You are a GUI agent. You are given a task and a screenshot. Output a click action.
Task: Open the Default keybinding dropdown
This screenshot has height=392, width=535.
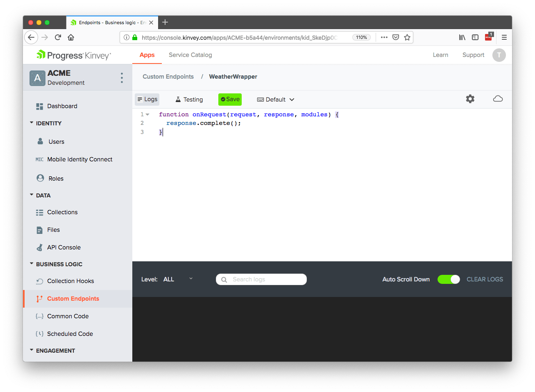pyautogui.click(x=276, y=100)
